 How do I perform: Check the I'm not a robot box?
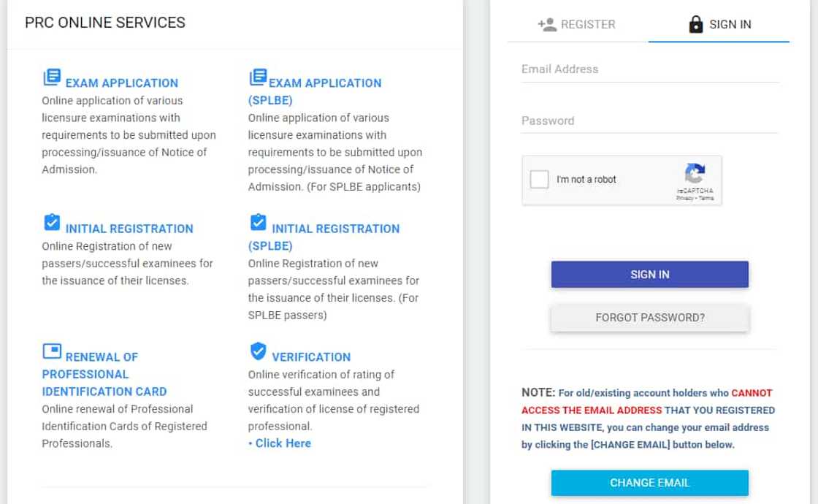(x=540, y=179)
